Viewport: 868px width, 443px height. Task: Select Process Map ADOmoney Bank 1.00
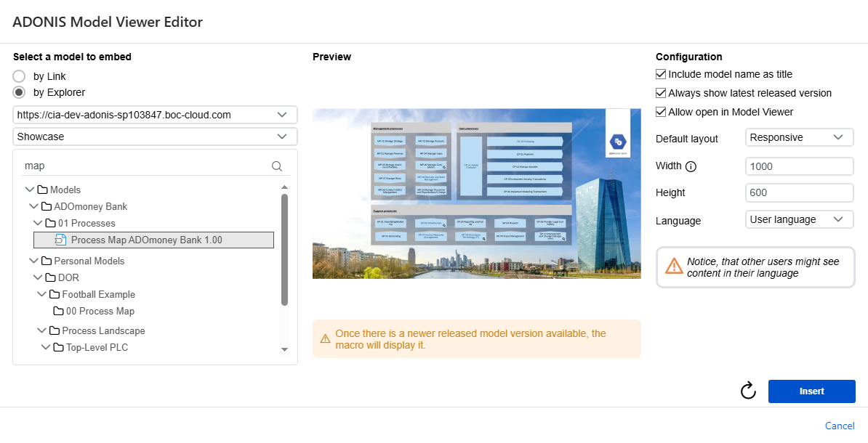click(146, 240)
